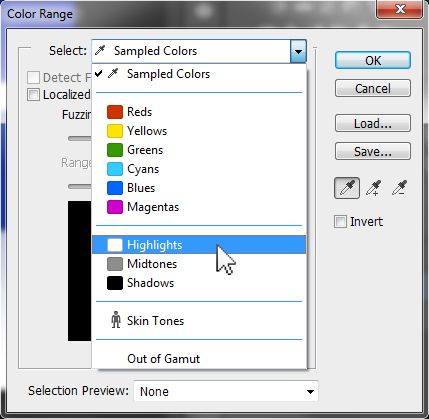Screen dimensions: 429x419
Task: Click the black swatch beside Shadows
Action: coord(115,283)
